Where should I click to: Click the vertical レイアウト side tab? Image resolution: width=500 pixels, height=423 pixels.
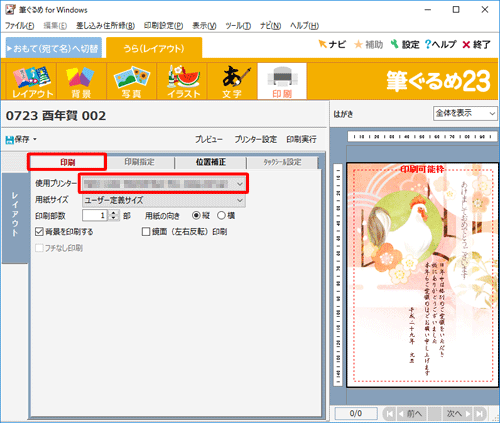click(15, 218)
